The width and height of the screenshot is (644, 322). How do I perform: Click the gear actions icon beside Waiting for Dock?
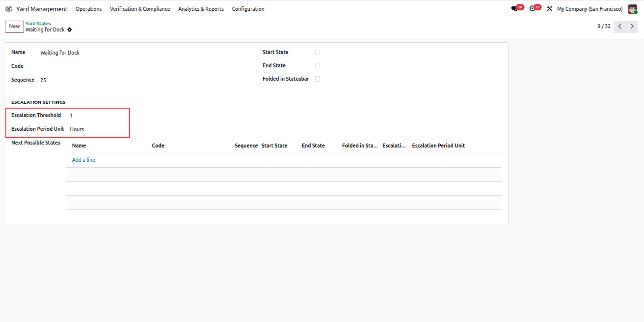(69, 30)
